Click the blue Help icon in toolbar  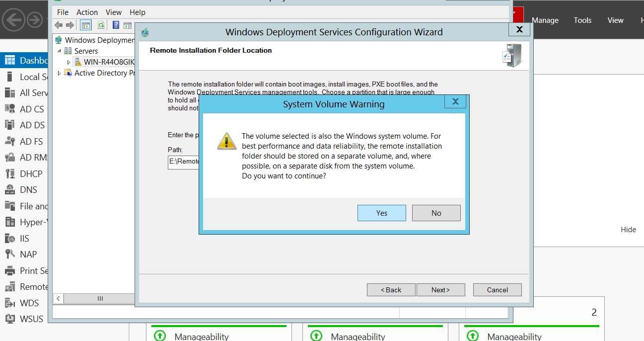coord(116,25)
